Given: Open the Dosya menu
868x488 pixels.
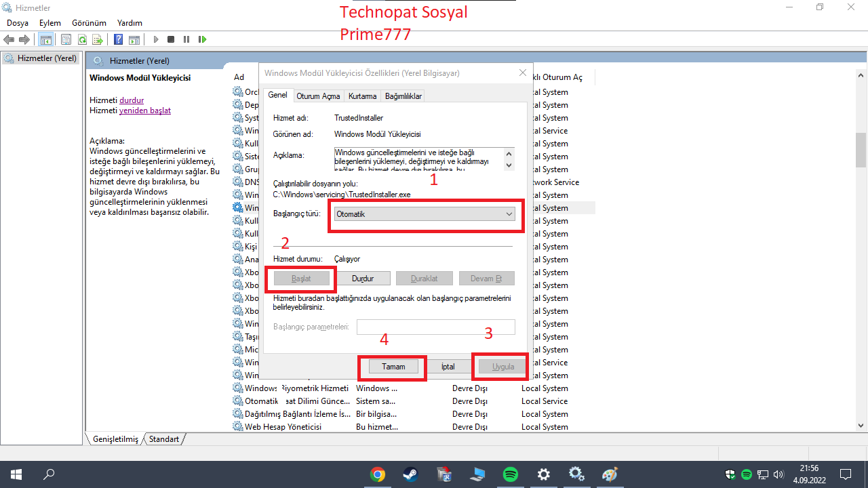Looking at the screenshot, I should click(18, 22).
